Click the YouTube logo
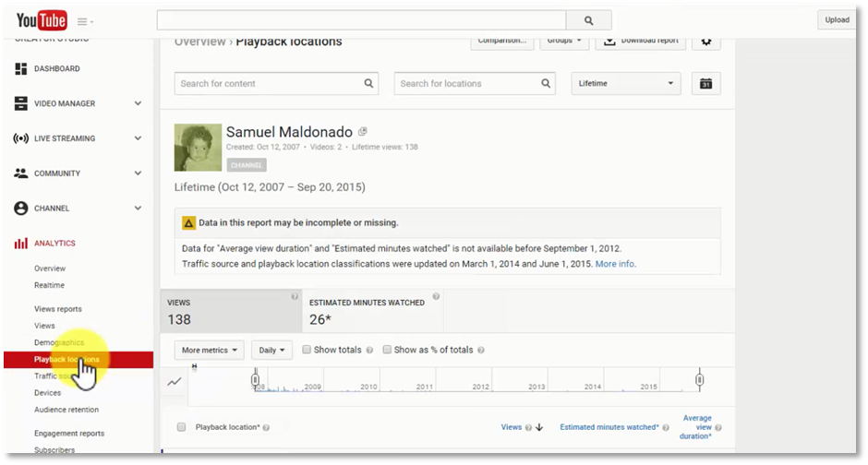 42,21
